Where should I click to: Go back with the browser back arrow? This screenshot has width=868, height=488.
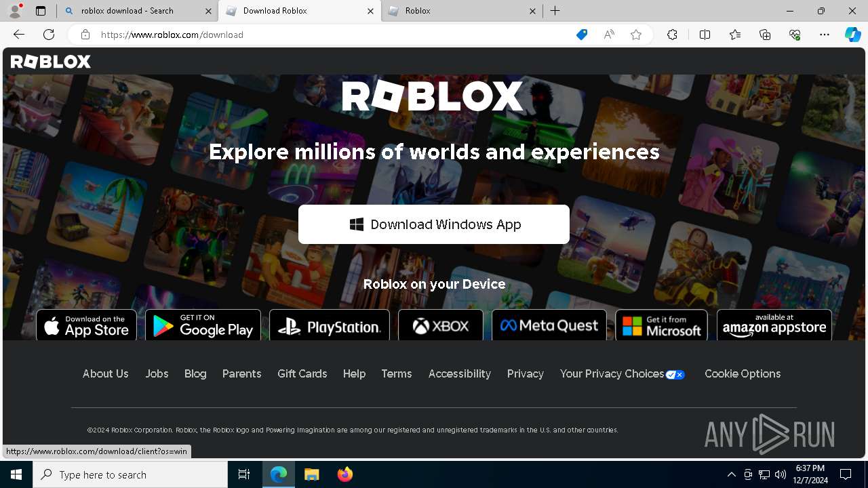tap(19, 35)
